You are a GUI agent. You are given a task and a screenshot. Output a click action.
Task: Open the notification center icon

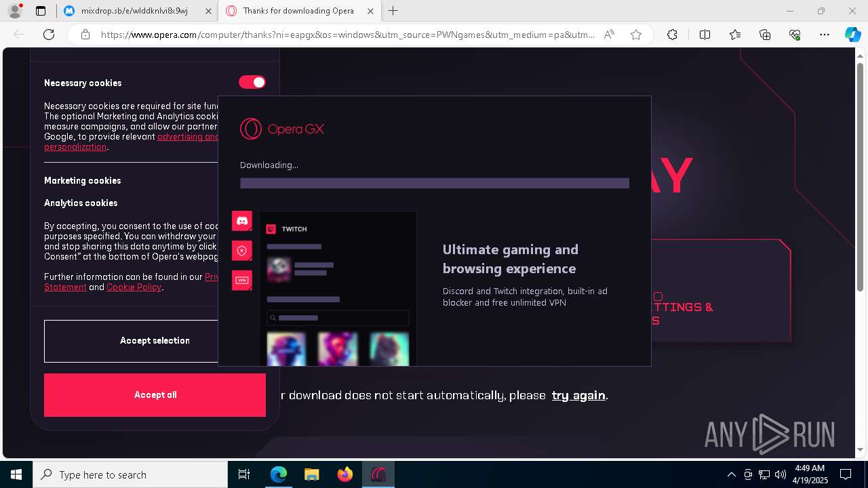click(x=846, y=474)
